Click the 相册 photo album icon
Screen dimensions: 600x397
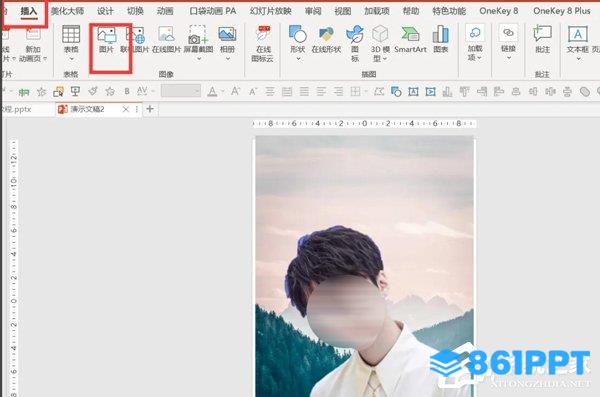[x=227, y=34]
